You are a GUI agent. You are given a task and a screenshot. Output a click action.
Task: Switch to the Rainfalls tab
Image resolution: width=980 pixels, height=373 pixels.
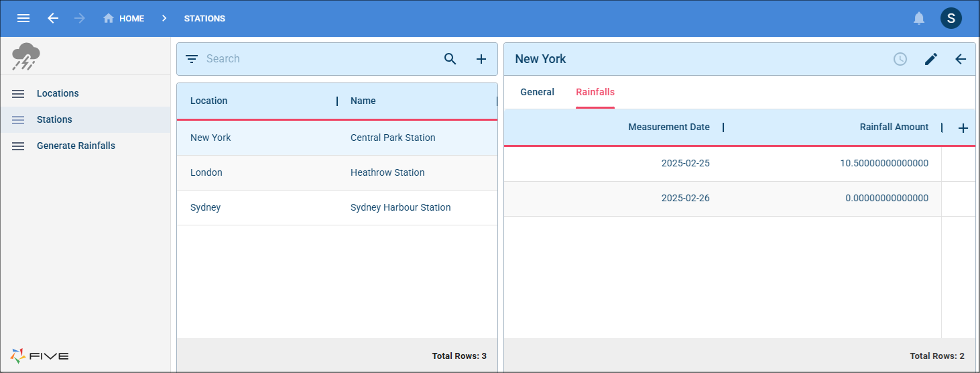(x=595, y=92)
